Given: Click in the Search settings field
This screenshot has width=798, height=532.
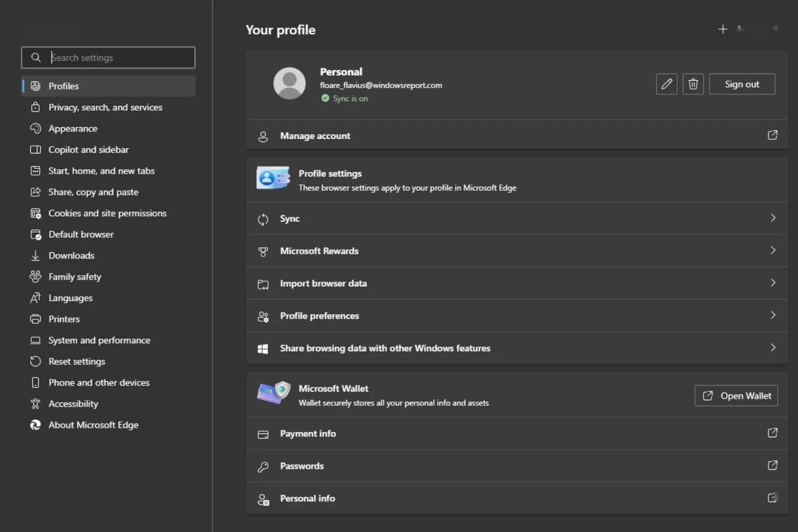Looking at the screenshot, I should [x=108, y=57].
